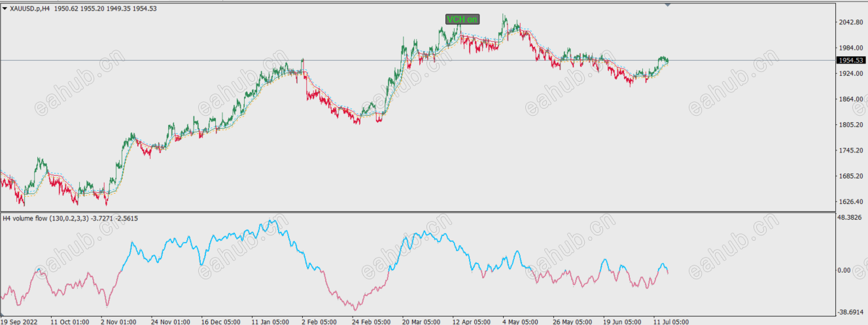Click the 2 Nov 01:00 time label

coord(118,321)
